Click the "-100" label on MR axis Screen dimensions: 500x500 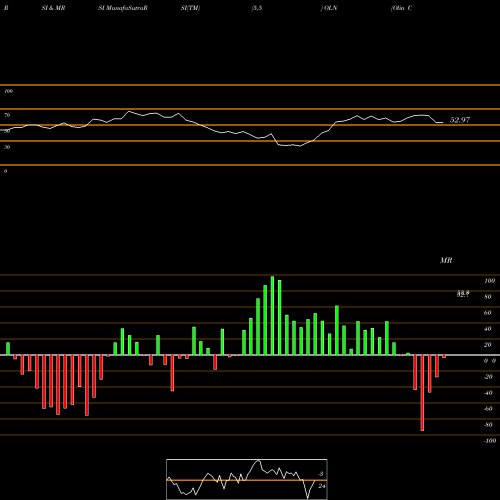490,441
